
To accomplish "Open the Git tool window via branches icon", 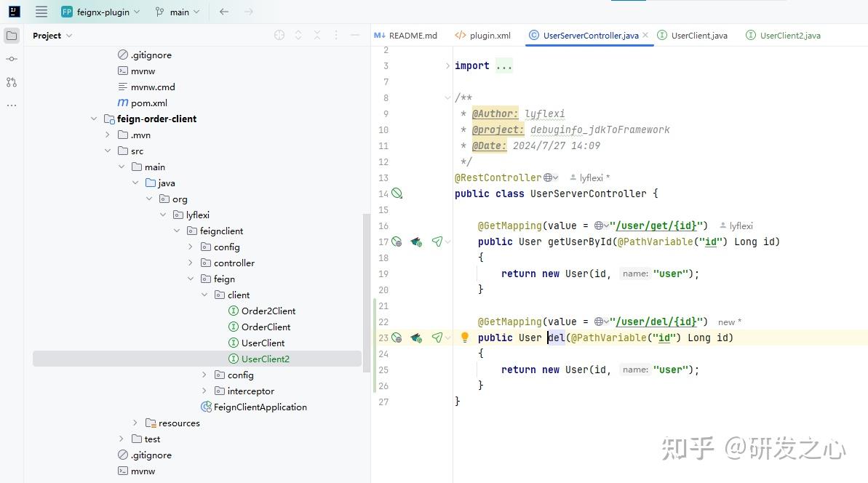I will (x=11, y=82).
